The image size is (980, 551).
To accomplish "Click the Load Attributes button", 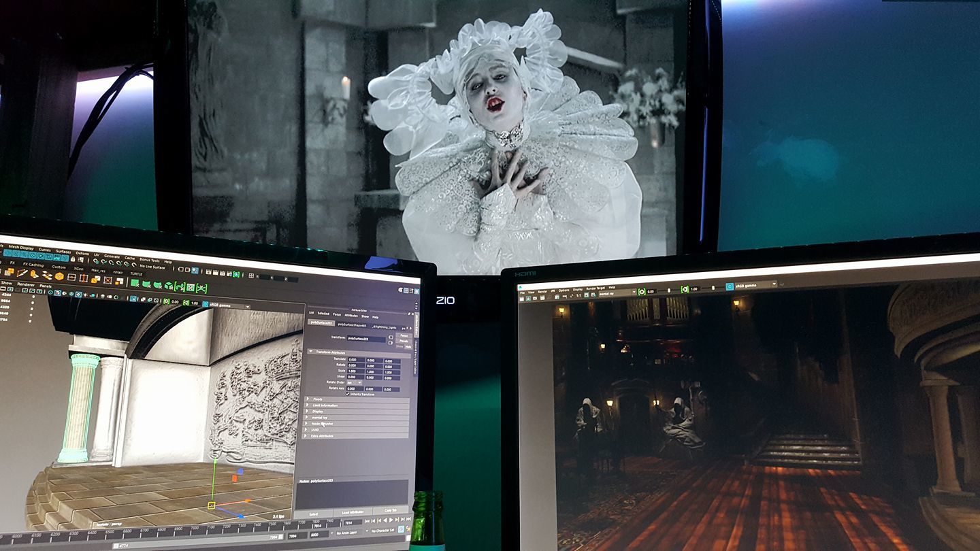I will coord(351,512).
